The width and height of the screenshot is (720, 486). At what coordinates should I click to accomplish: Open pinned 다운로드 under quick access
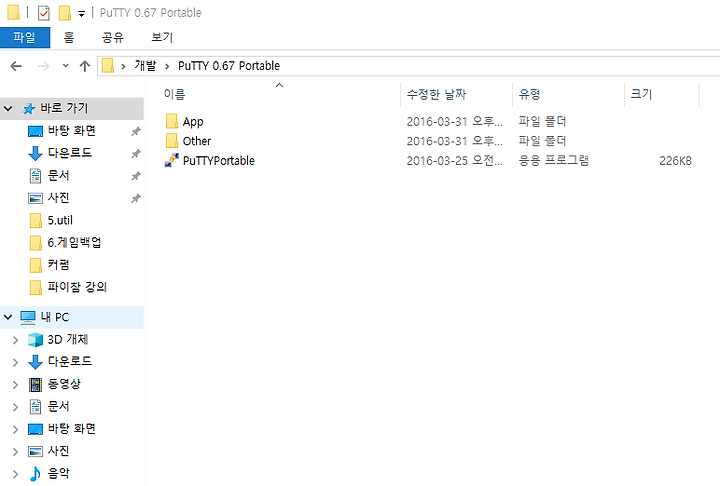70,153
